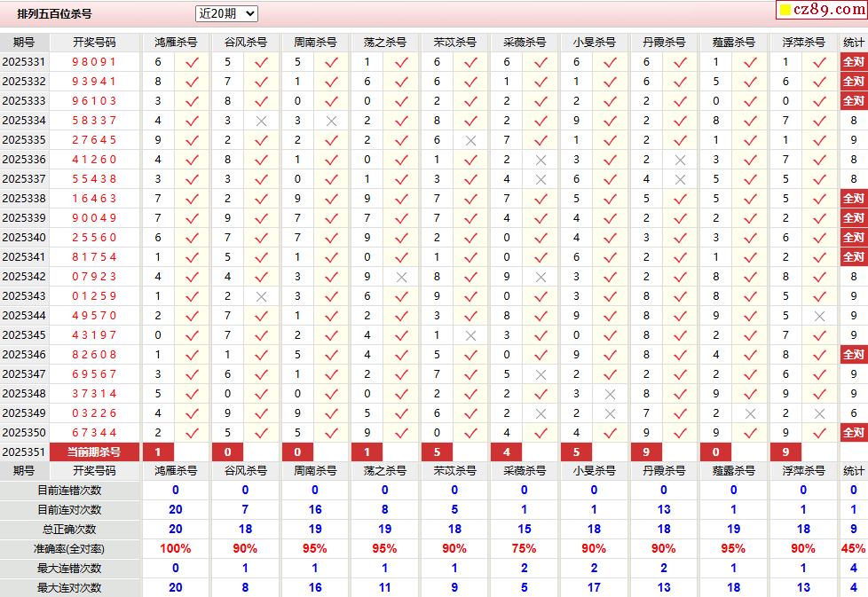Click the 准确率(全对率) row label
Screen dimensions: 868x597
69,549
